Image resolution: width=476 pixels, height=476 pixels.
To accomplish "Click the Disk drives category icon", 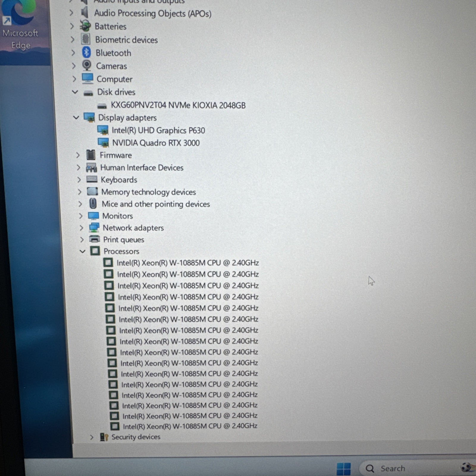I will click(x=88, y=93).
